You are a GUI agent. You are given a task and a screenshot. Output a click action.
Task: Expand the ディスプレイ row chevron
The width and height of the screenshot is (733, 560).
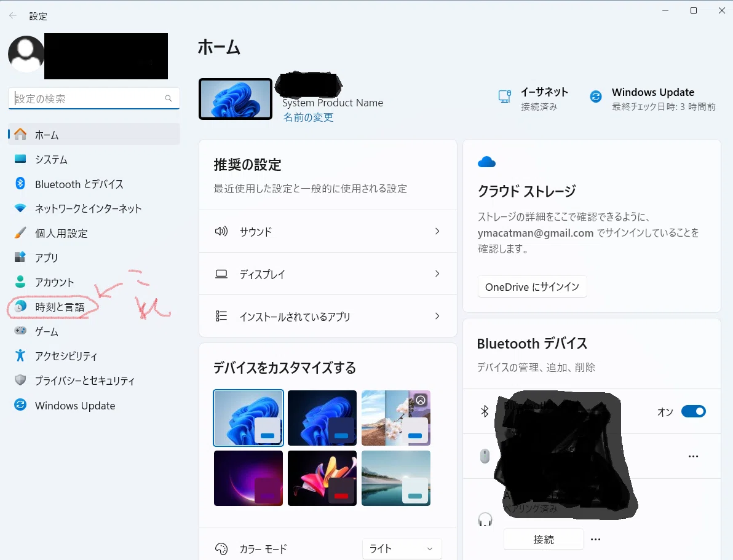437,274
